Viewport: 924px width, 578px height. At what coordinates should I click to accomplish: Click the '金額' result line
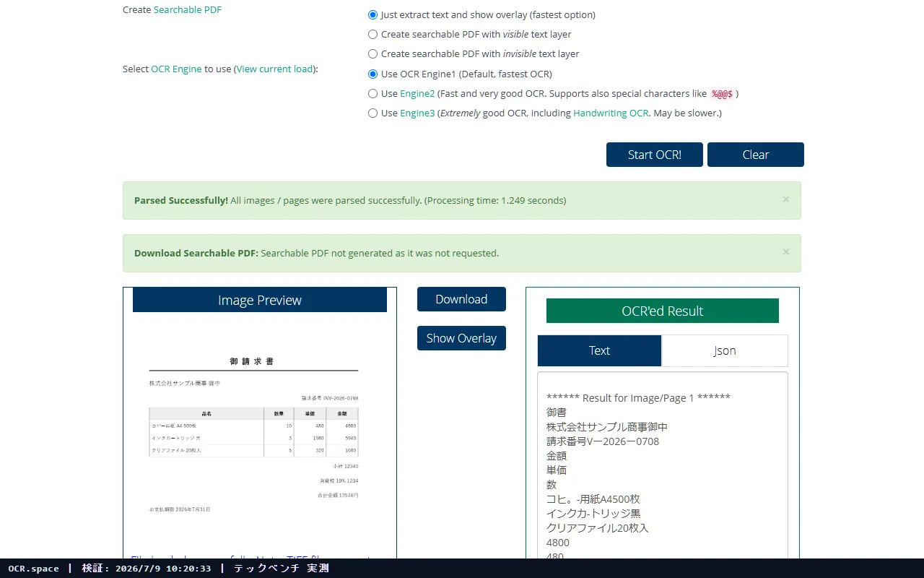[x=557, y=456]
